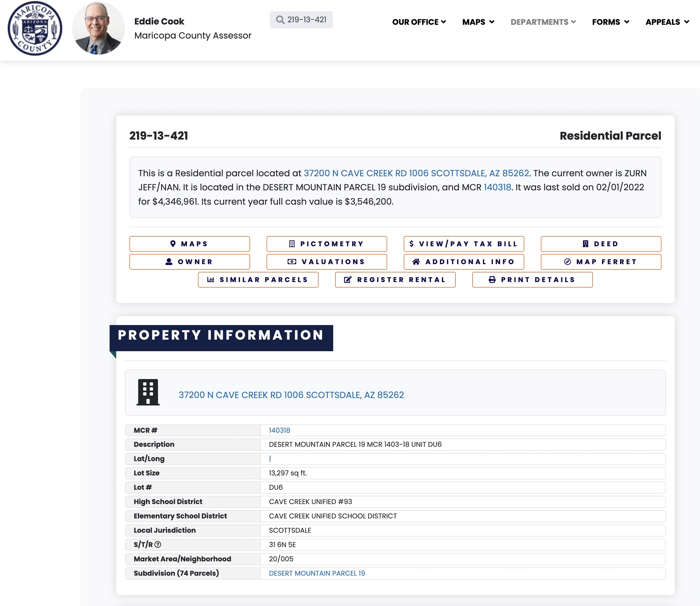Screen dimensions: 700x606
Task: Select Market Area value 20/005
Action: pos(281,559)
